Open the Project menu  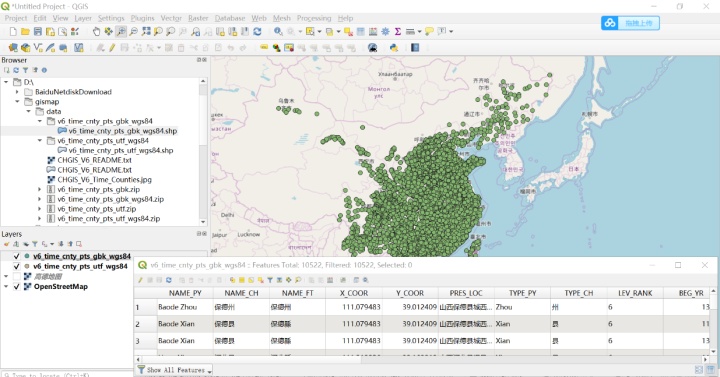16,18
